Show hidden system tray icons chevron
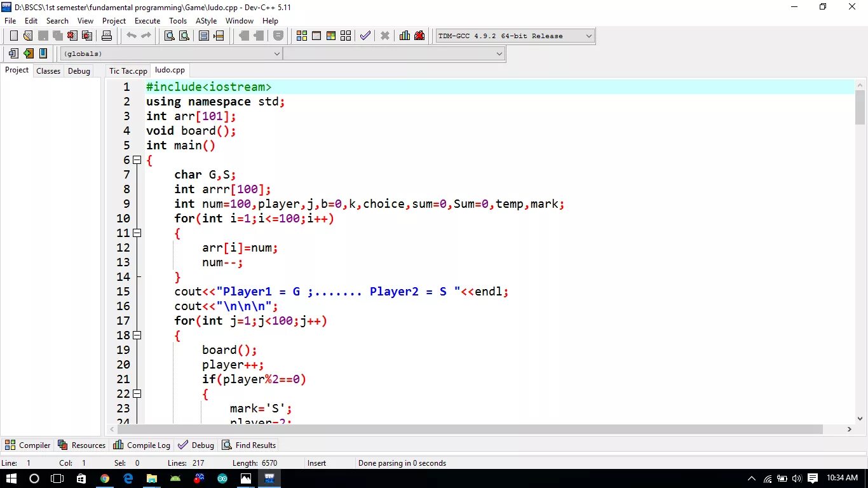 point(752,478)
